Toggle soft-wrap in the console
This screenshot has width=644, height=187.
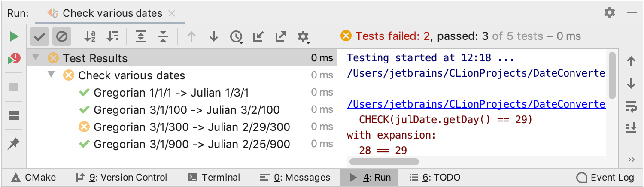631,106
